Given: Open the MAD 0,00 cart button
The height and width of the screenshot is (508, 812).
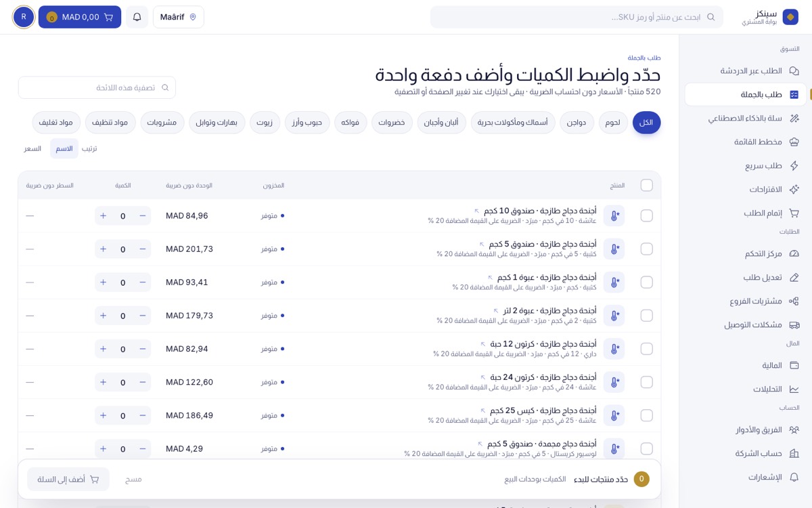Looking at the screenshot, I should pos(80,17).
